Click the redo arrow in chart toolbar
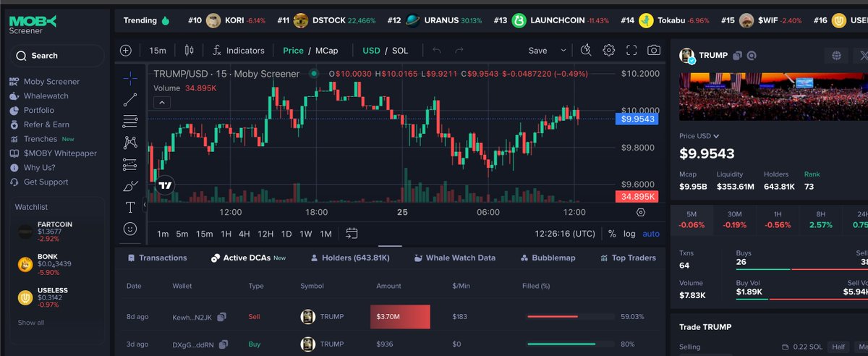Screen dimensions: 868x356 tap(459, 51)
